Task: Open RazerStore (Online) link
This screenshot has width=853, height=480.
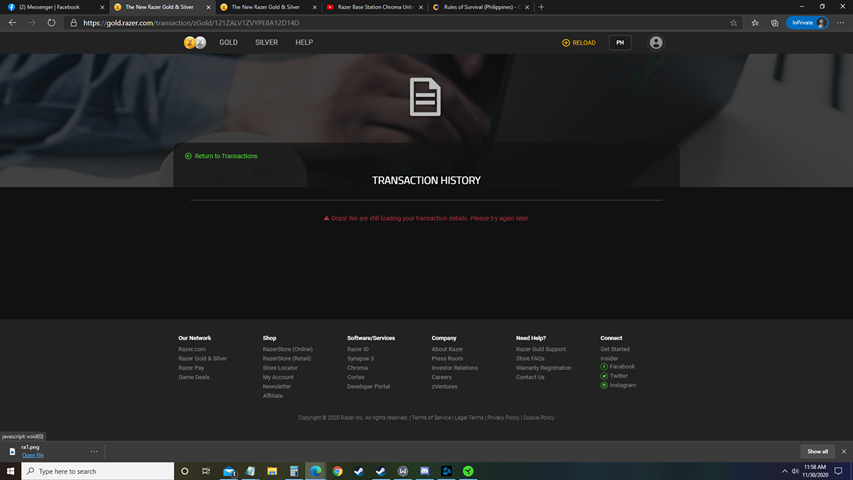Action: 288,349
